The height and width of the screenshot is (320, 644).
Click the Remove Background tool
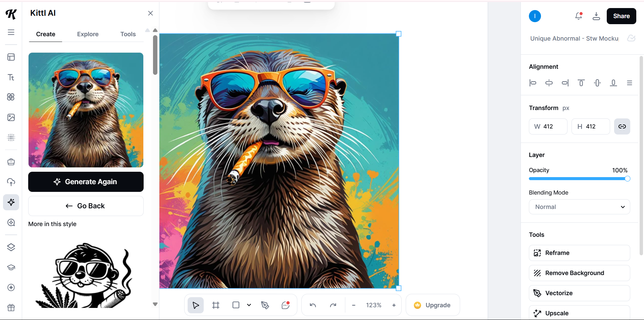click(579, 273)
